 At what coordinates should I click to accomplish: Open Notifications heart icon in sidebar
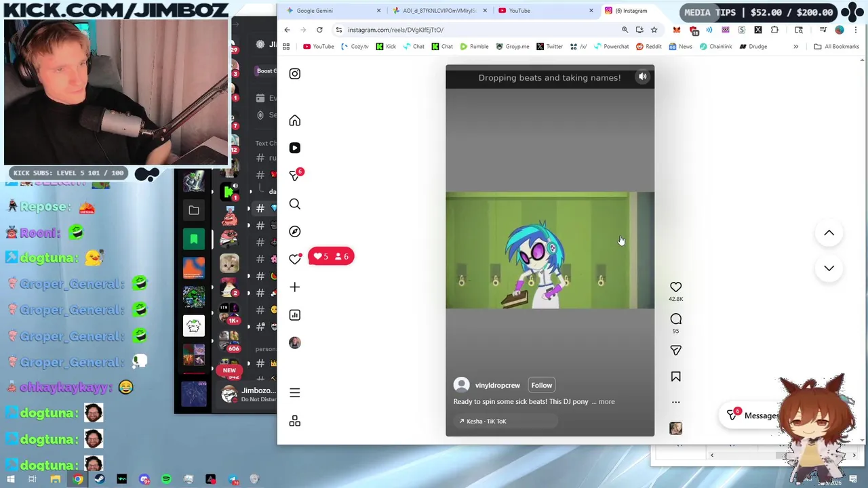[294, 259]
